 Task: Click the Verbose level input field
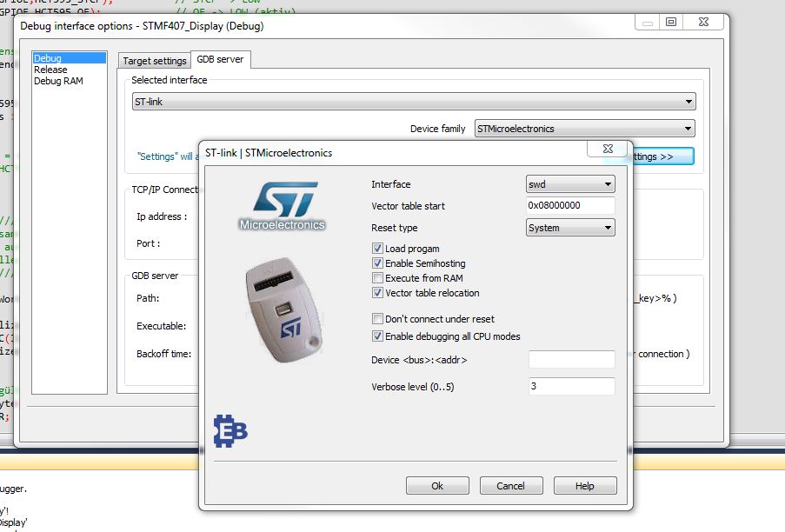coord(572,386)
